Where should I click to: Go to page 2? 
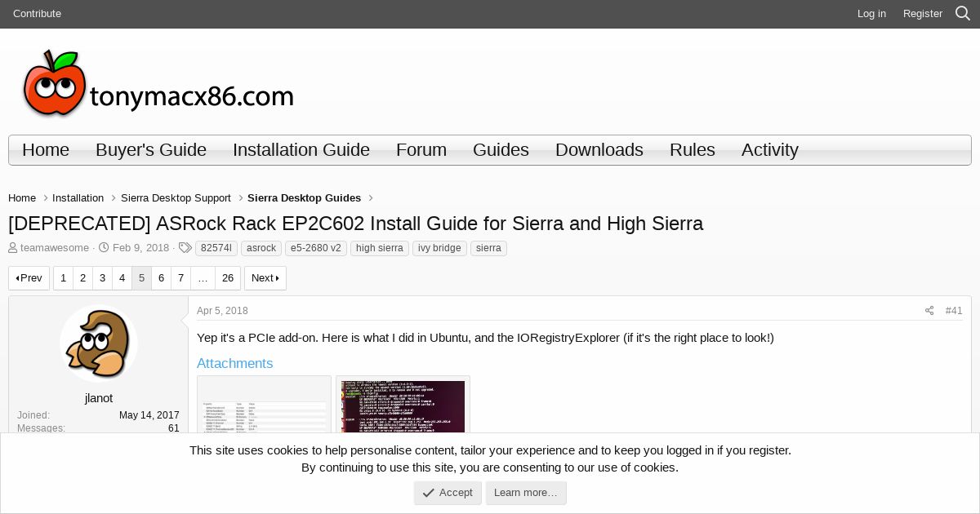coord(82,278)
